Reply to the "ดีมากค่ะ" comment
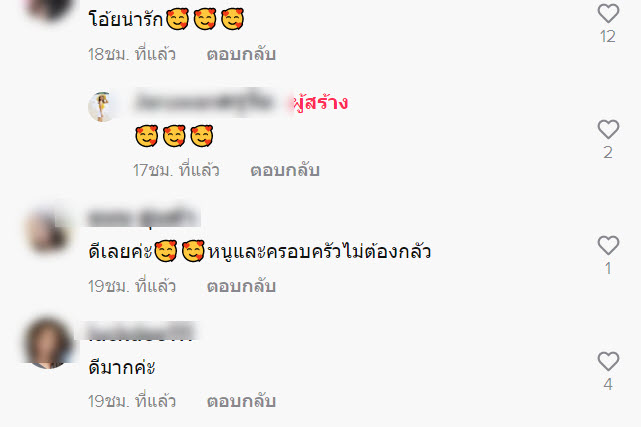The image size is (641, 427). (241, 401)
